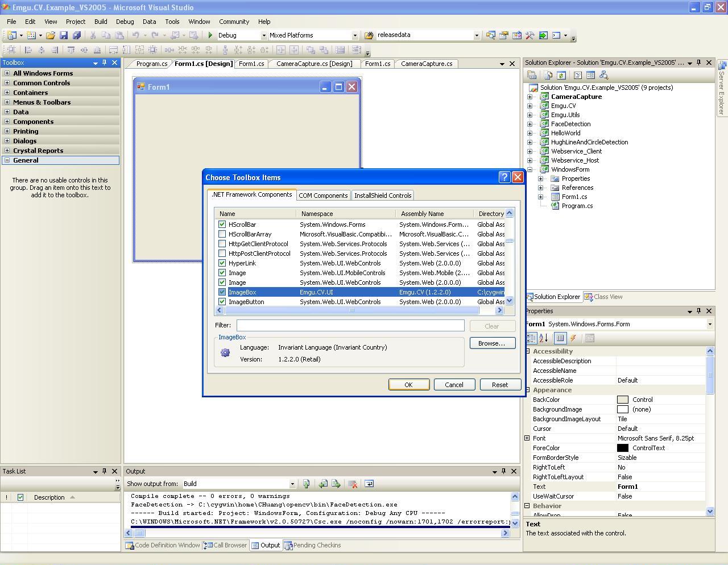This screenshot has width=728, height=565.
Task: Check the HScrollBarArray checkbox
Action: [x=222, y=234]
